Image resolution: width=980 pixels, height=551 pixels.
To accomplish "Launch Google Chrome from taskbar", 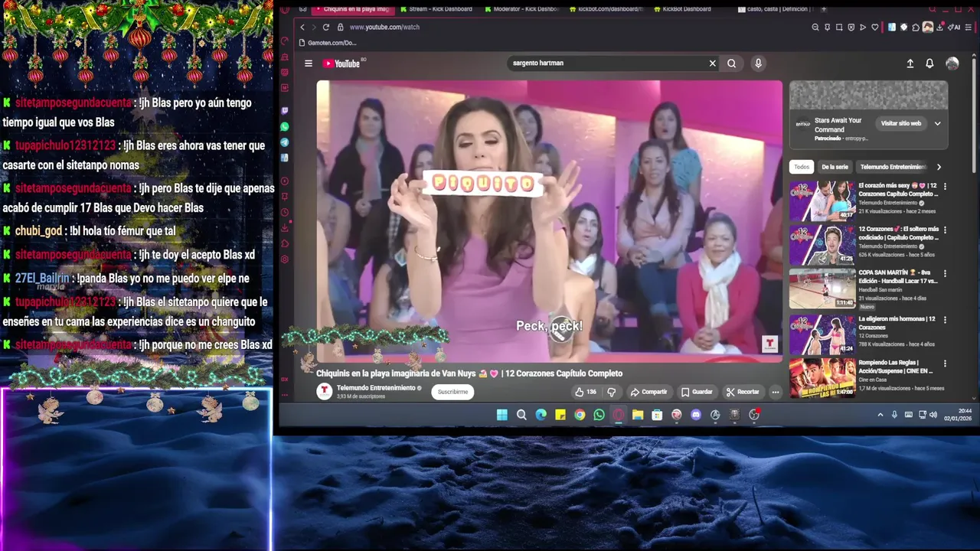I will pos(580,415).
